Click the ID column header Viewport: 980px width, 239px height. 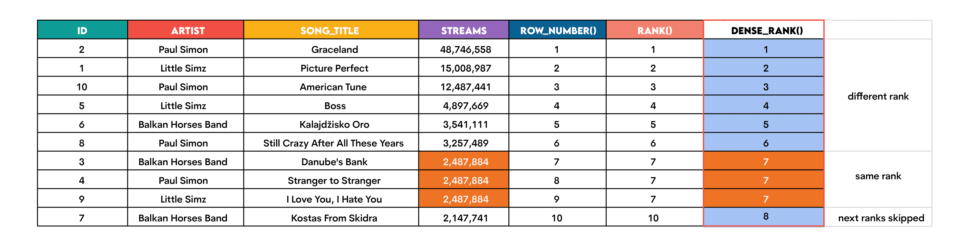tap(82, 30)
